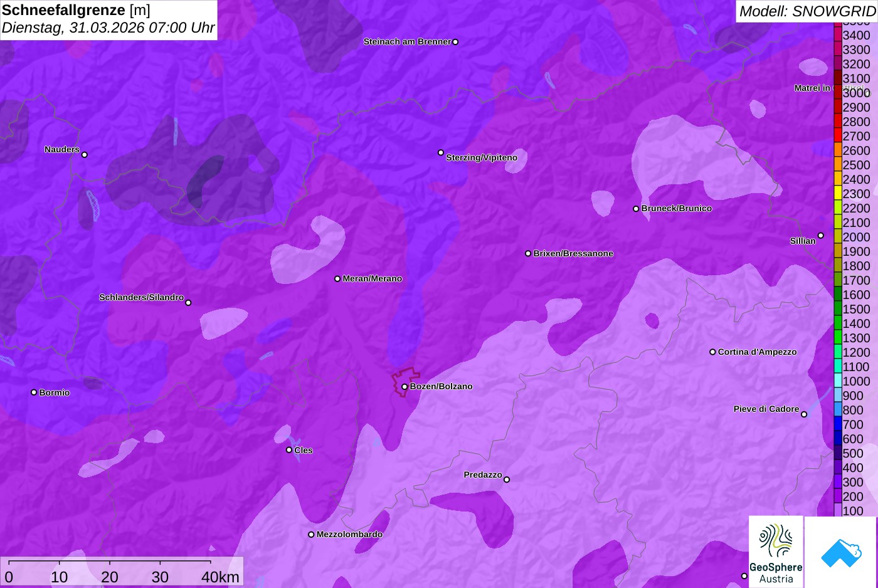Click the "1500" legend value label
878x588 pixels.
(x=856, y=309)
